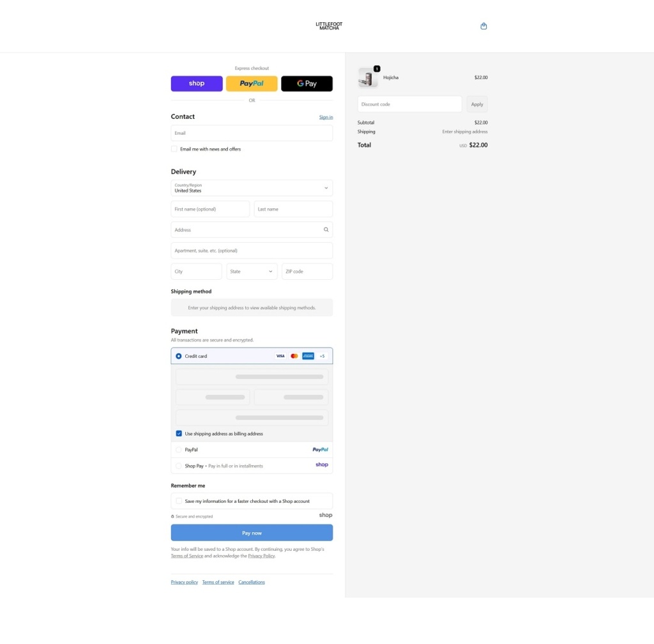Open the Terms of service footer link
Image resolution: width=654 pixels, height=644 pixels.
tap(218, 582)
